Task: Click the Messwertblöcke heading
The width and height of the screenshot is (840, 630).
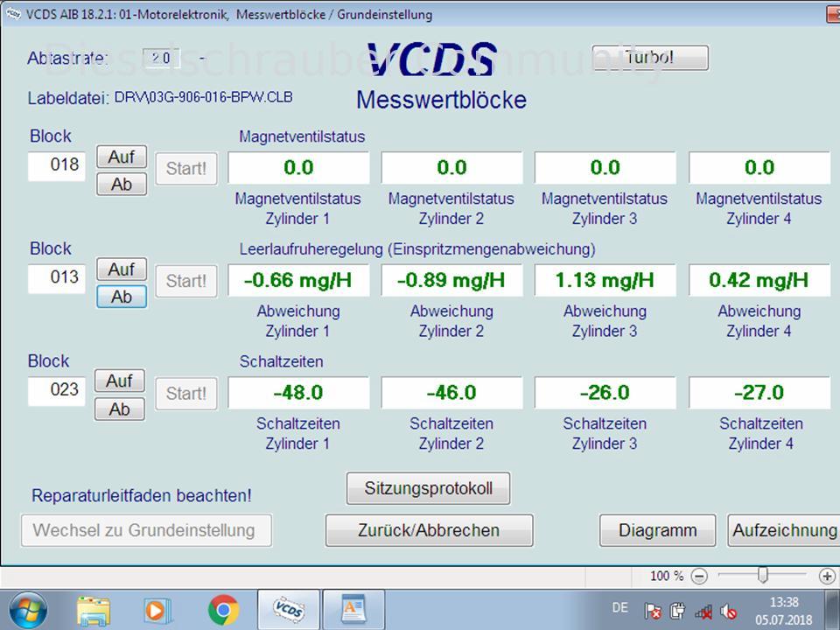Action: coord(441,100)
